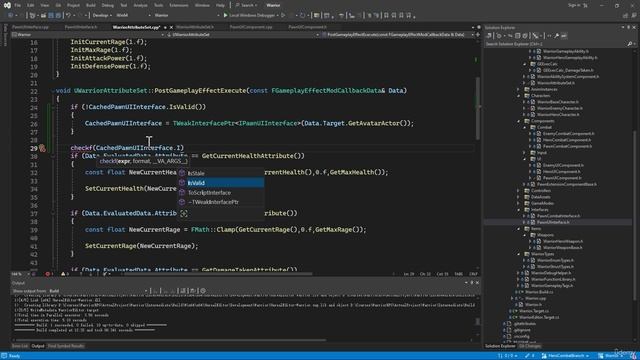
Task: Toggle Preview Selected Items in Solution Explorer toolbar
Action: coord(564,36)
